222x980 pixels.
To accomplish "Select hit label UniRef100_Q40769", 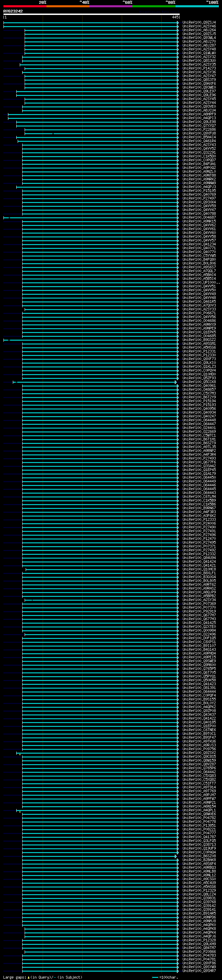I will coord(199,194).
